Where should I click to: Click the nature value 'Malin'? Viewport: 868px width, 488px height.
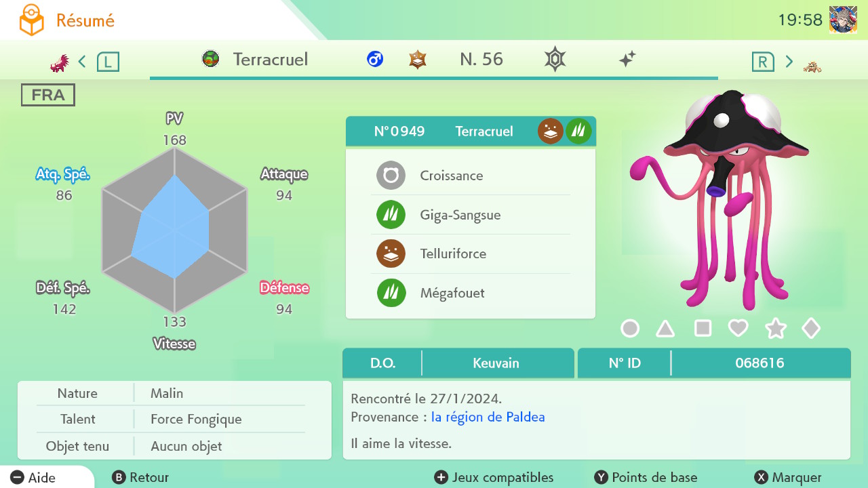(167, 393)
